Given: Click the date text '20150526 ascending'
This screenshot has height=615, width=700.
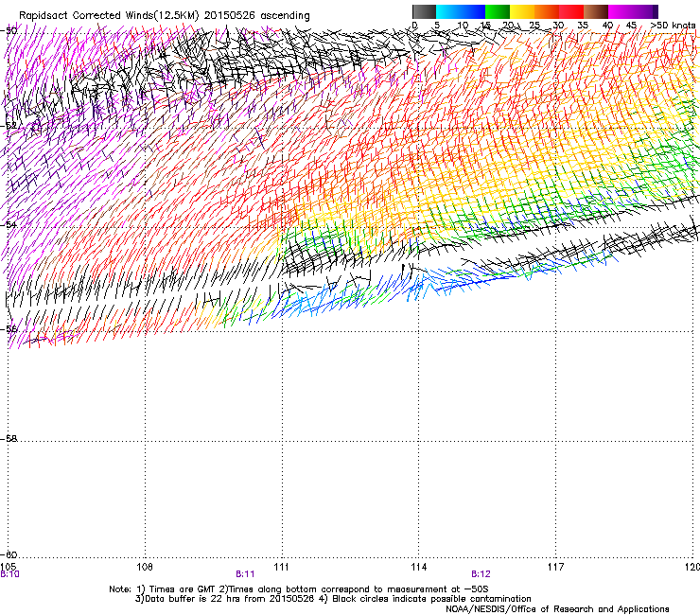Looking at the screenshot, I should pyautogui.click(x=256, y=16).
